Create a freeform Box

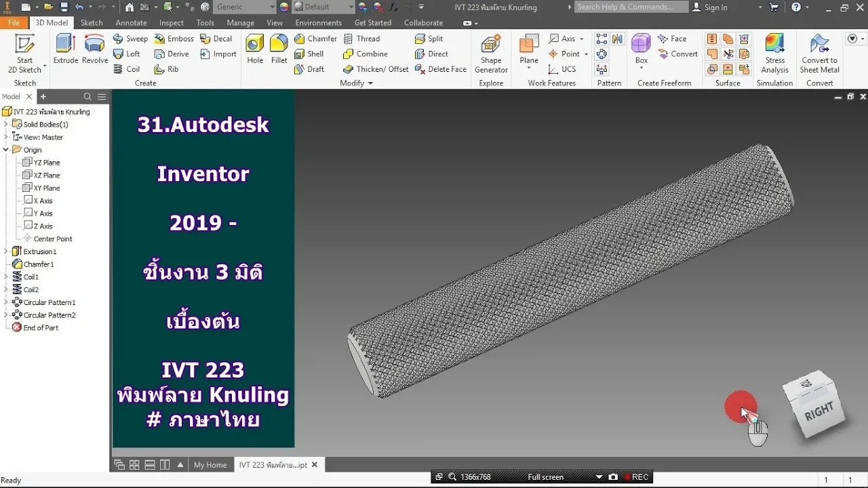(641, 49)
